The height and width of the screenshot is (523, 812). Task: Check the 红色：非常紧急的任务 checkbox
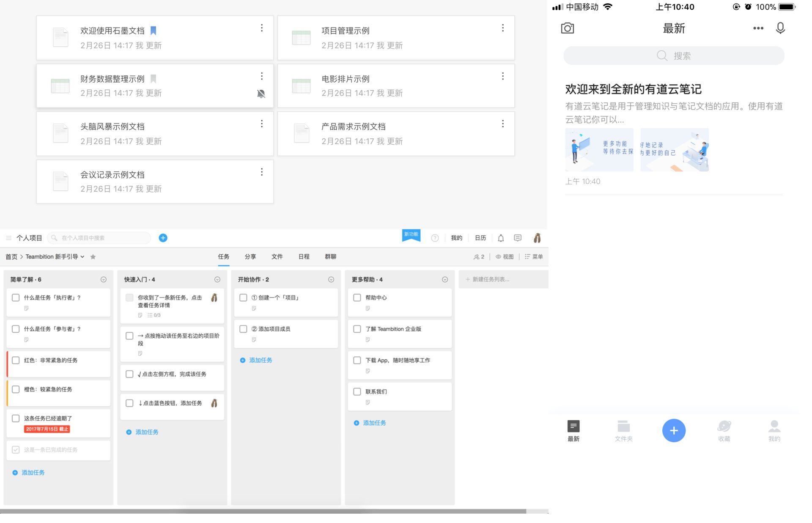16,360
